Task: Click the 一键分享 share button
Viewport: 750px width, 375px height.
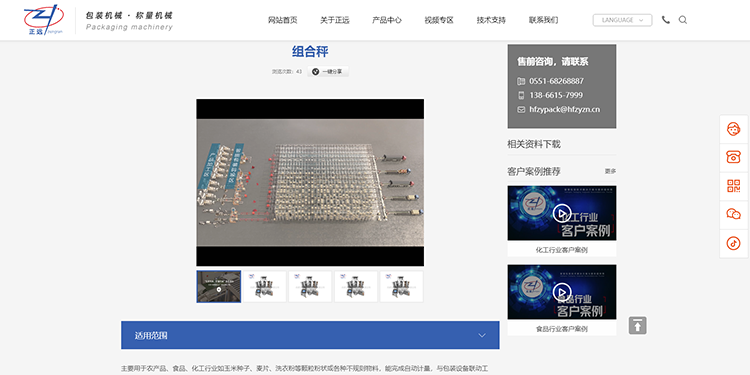Action: [x=328, y=72]
